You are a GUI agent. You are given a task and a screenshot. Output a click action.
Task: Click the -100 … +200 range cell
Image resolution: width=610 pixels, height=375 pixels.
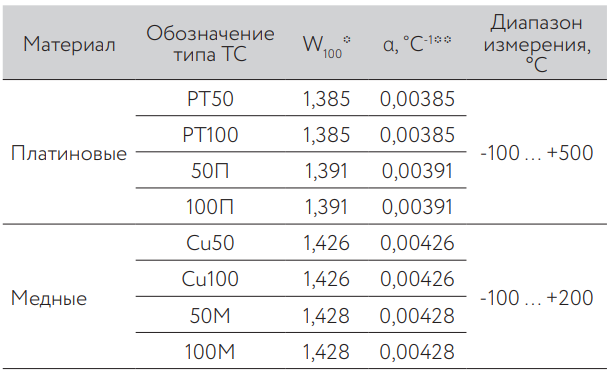point(537,298)
